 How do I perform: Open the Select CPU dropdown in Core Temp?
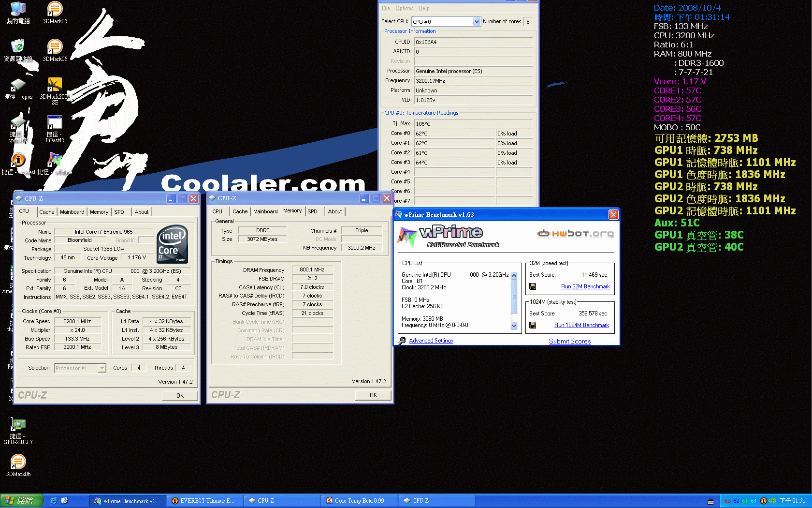tap(477, 22)
